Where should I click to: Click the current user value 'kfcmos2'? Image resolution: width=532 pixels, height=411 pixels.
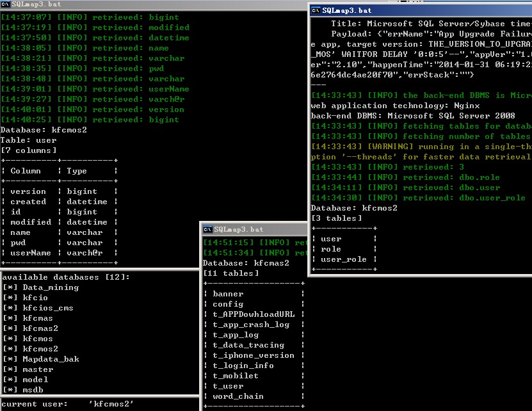111,404
